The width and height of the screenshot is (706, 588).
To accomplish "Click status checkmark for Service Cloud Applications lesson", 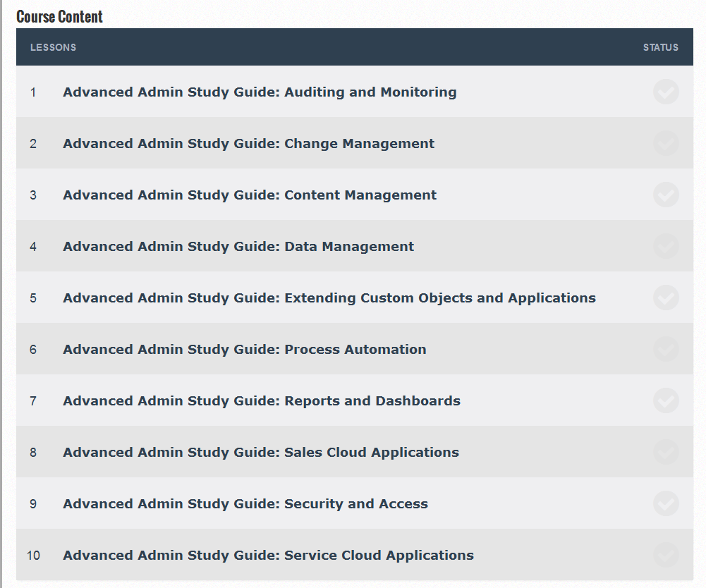I will (x=666, y=555).
